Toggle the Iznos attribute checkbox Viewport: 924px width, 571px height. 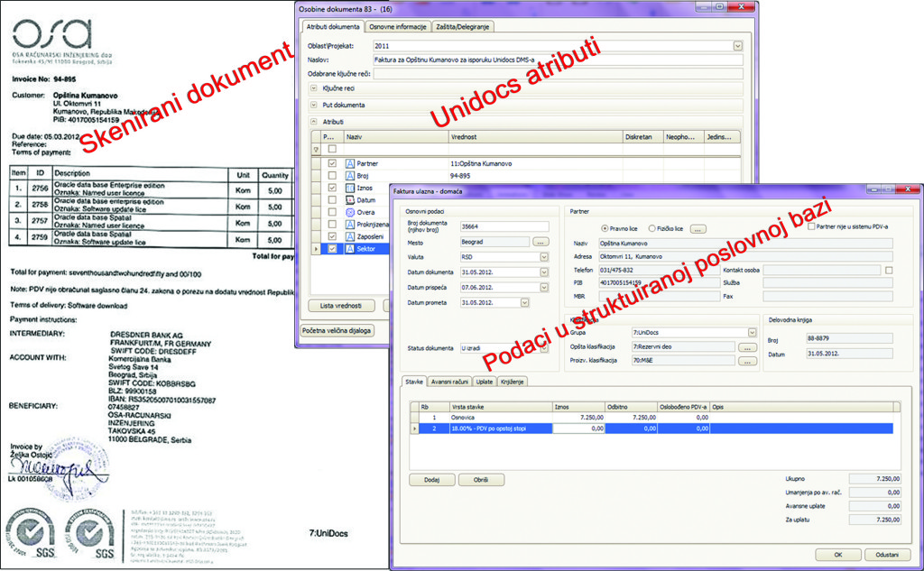coord(332,188)
